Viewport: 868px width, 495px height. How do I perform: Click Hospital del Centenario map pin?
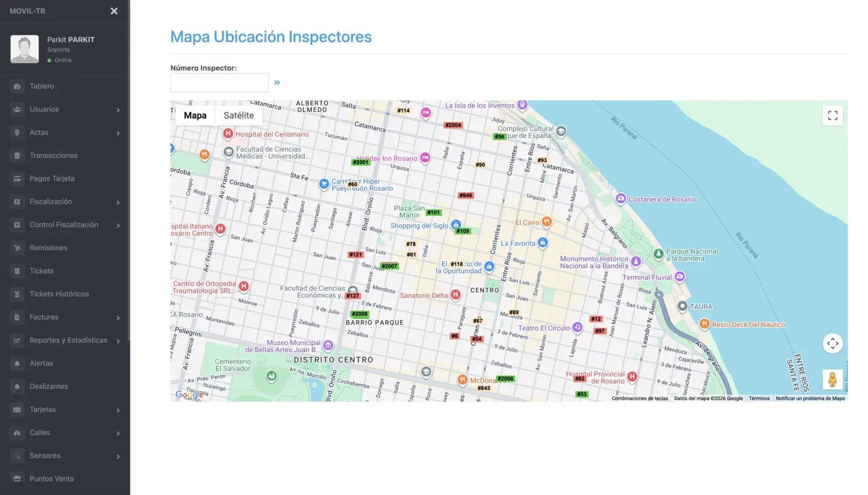tap(228, 133)
